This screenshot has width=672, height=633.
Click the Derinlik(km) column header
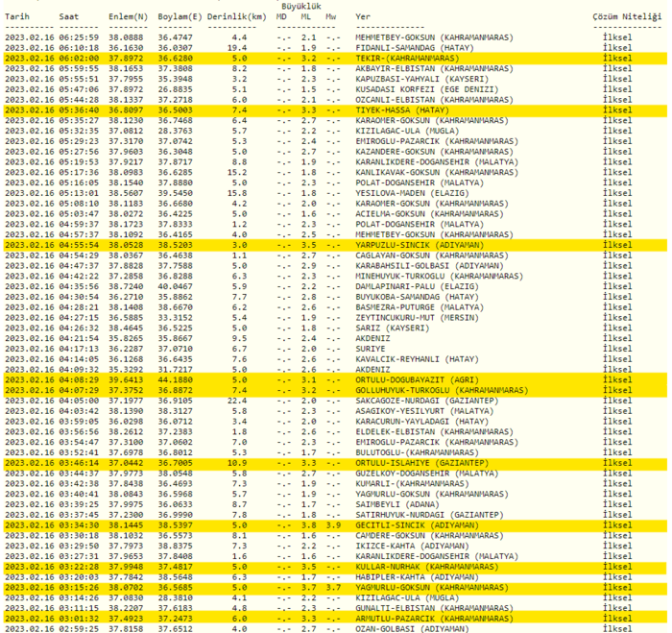click(237, 16)
